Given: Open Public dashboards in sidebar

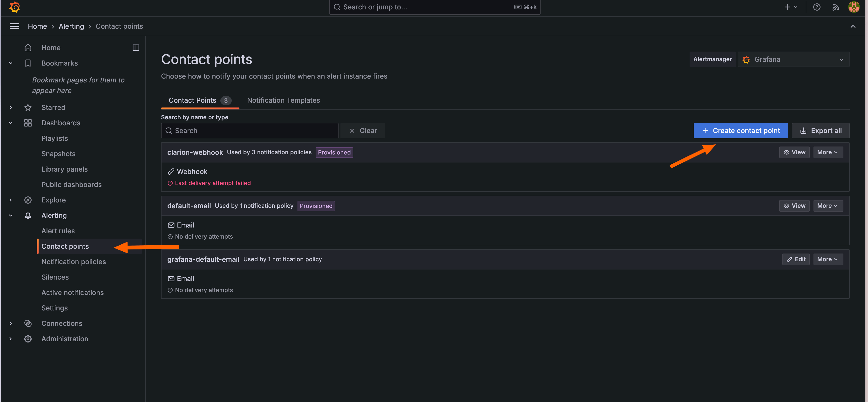Looking at the screenshot, I should click(71, 185).
